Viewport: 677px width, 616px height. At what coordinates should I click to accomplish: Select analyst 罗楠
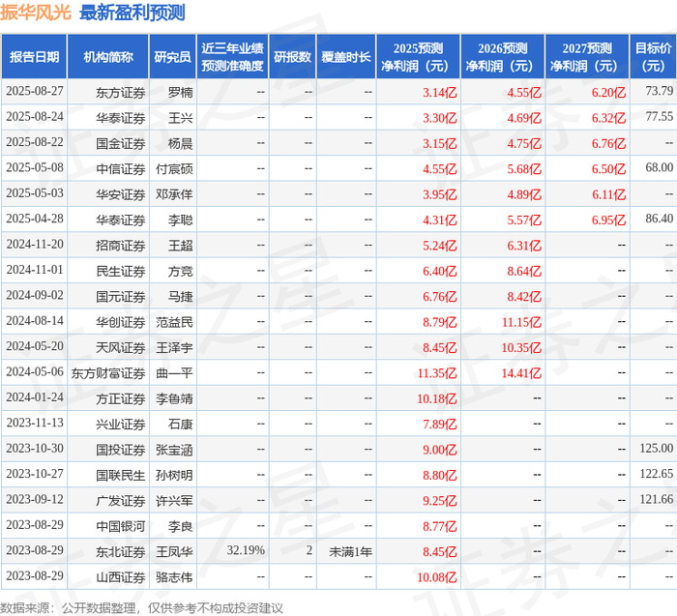coord(180,92)
